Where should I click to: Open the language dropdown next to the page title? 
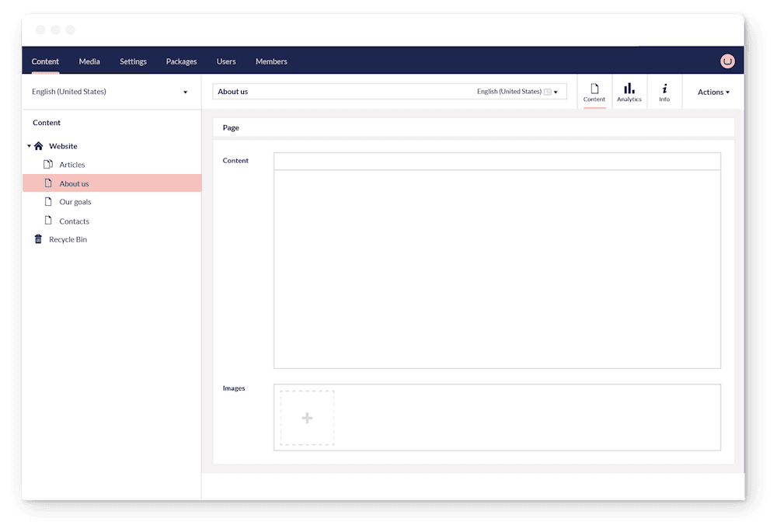tap(556, 91)
